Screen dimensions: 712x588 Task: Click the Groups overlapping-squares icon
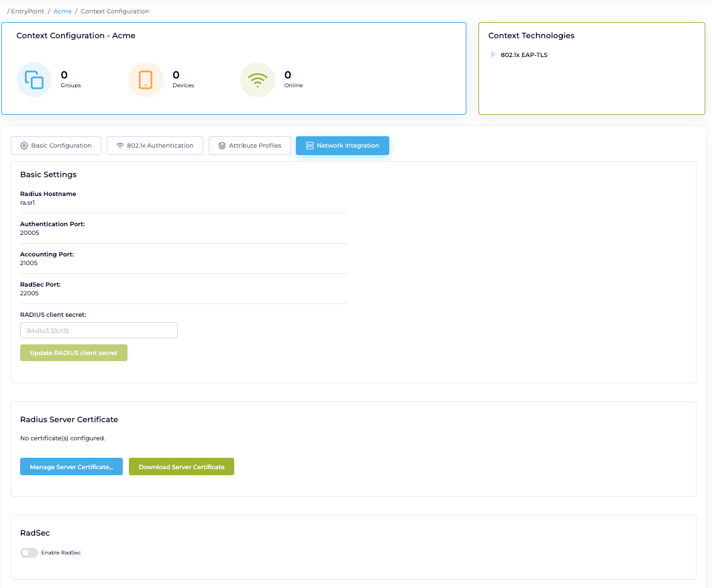34,80
